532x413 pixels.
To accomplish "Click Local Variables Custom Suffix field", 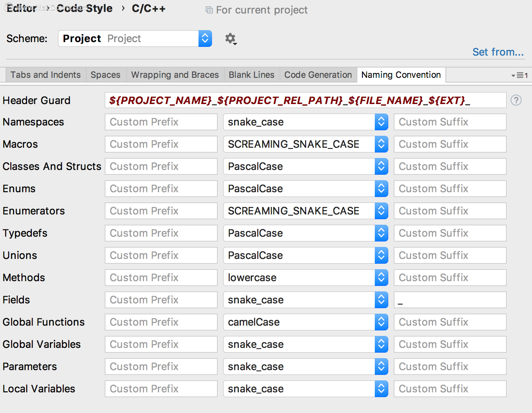I will coord(450,389).
